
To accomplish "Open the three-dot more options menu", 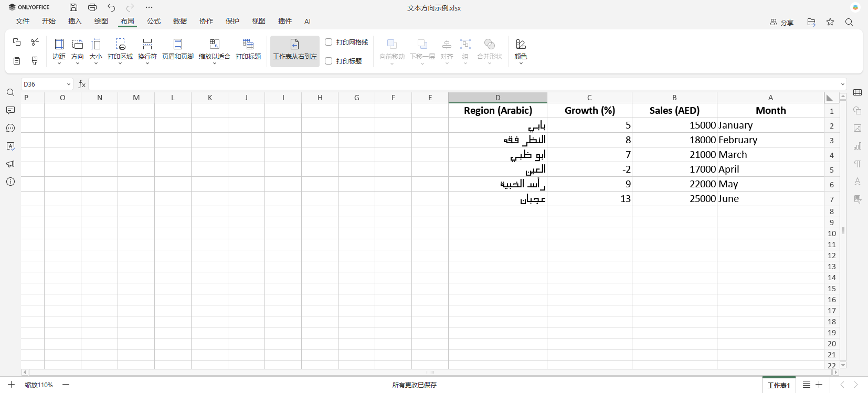I will point(149,7).
